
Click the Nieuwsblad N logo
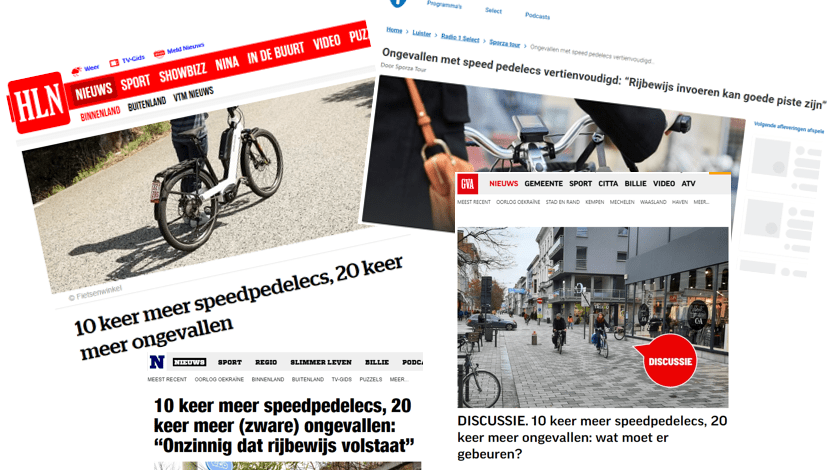157,362
